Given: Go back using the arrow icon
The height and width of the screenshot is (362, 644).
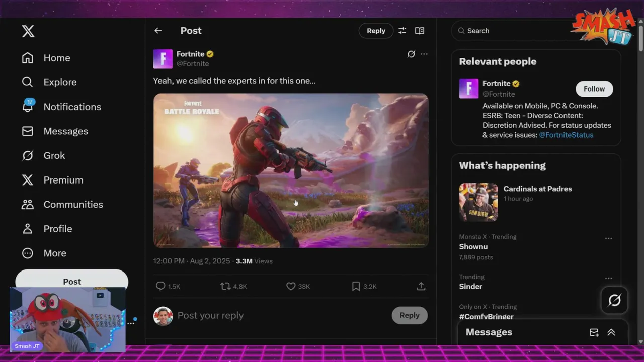Looking at the screenshot, I should 158,31.
